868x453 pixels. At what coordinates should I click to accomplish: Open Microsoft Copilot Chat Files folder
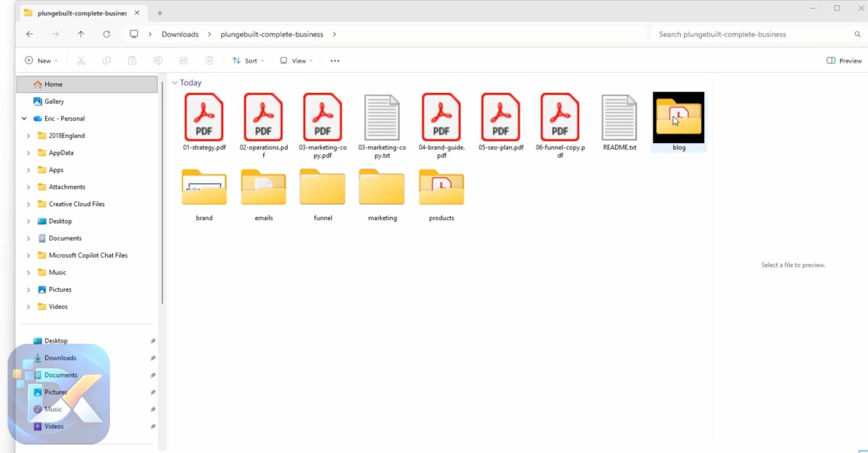point(88,255)
